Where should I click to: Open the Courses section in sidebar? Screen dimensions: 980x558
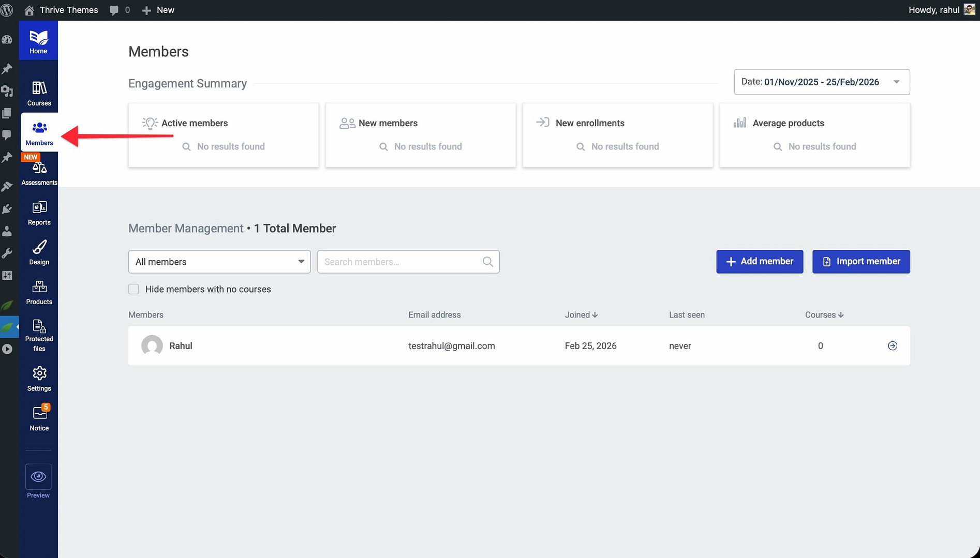click(x=39, y=94)
